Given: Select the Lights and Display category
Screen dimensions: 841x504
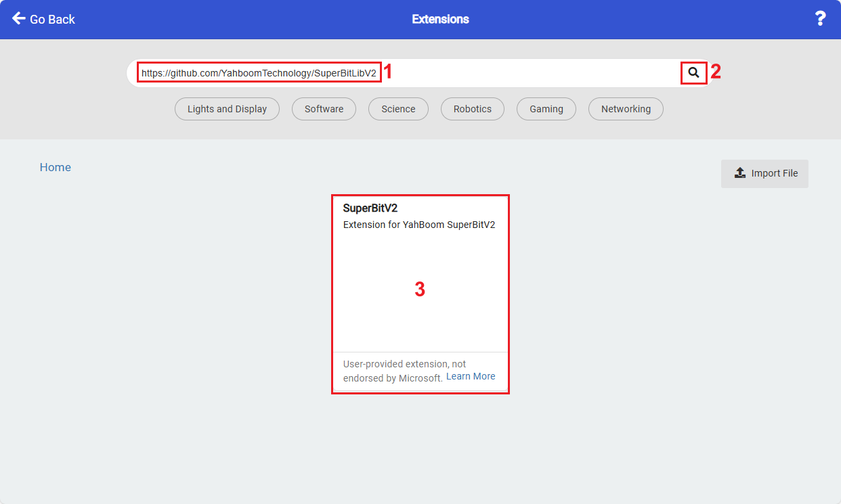Looking at the screenshot, I should pyautogui.click(x=227, y=109).
